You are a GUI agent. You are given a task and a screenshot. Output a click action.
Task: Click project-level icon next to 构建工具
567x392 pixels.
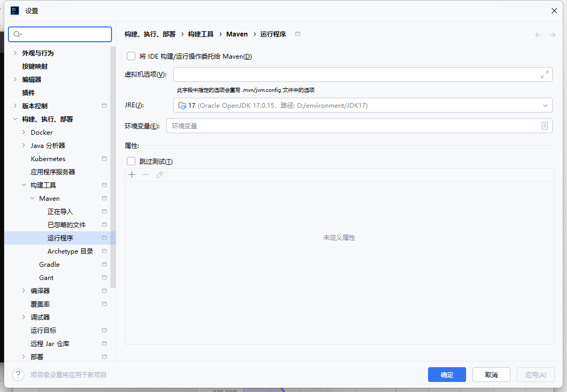105,185
